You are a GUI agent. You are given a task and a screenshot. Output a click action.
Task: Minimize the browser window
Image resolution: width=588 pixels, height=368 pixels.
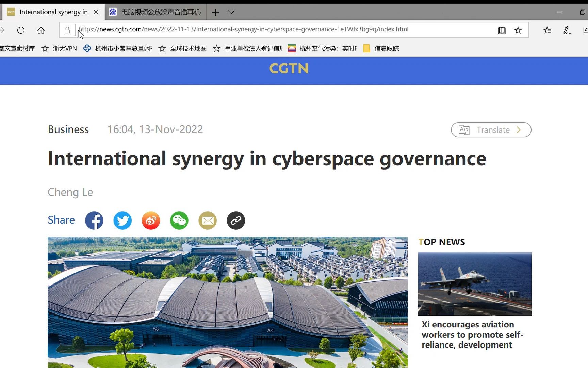[x=559, y=12]
